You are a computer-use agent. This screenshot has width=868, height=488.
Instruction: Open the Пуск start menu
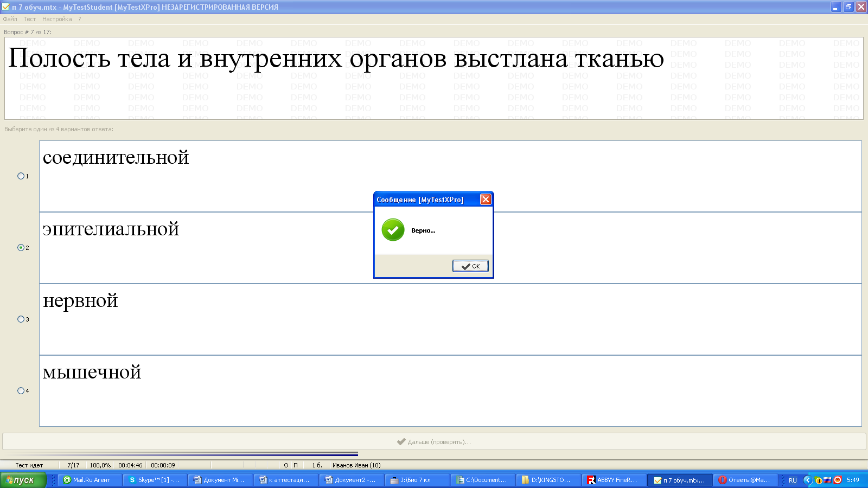(23, 480)
